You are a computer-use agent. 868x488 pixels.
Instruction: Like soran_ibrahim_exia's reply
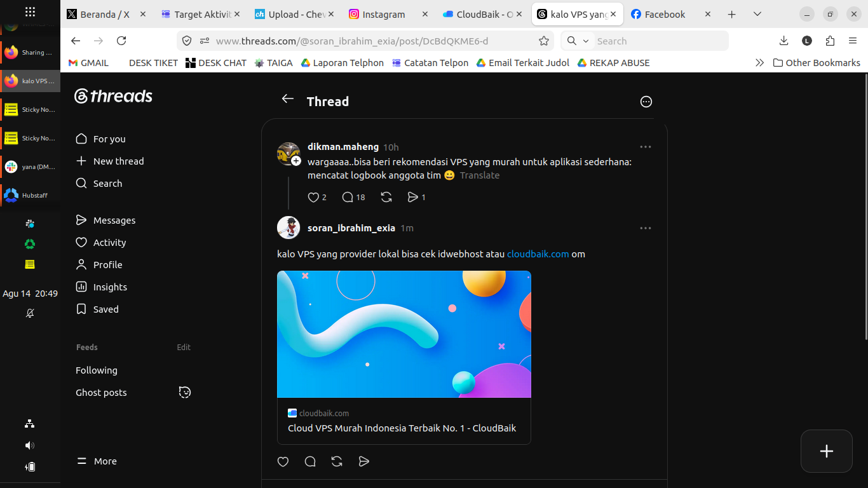(x=283, y=462)
